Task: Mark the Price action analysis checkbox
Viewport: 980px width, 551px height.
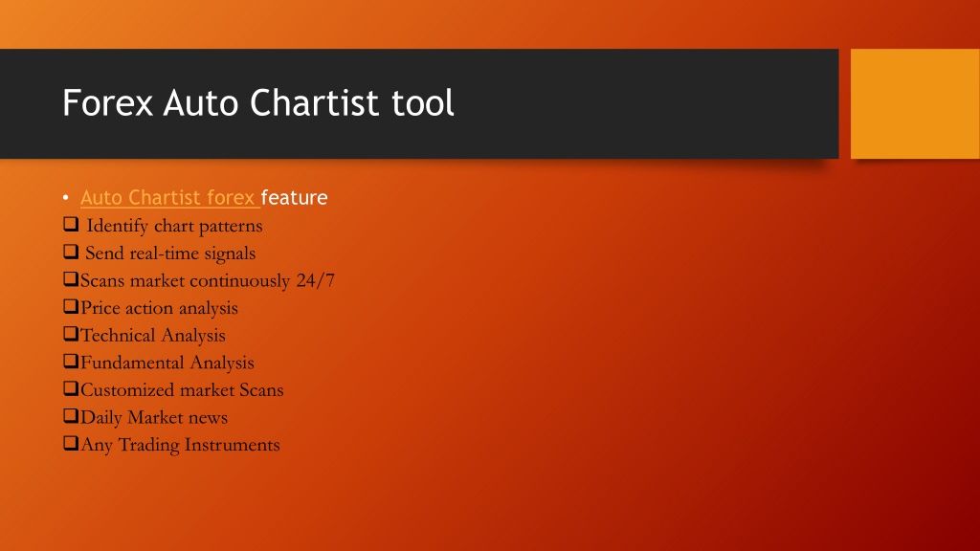Action: pos(71,306)
